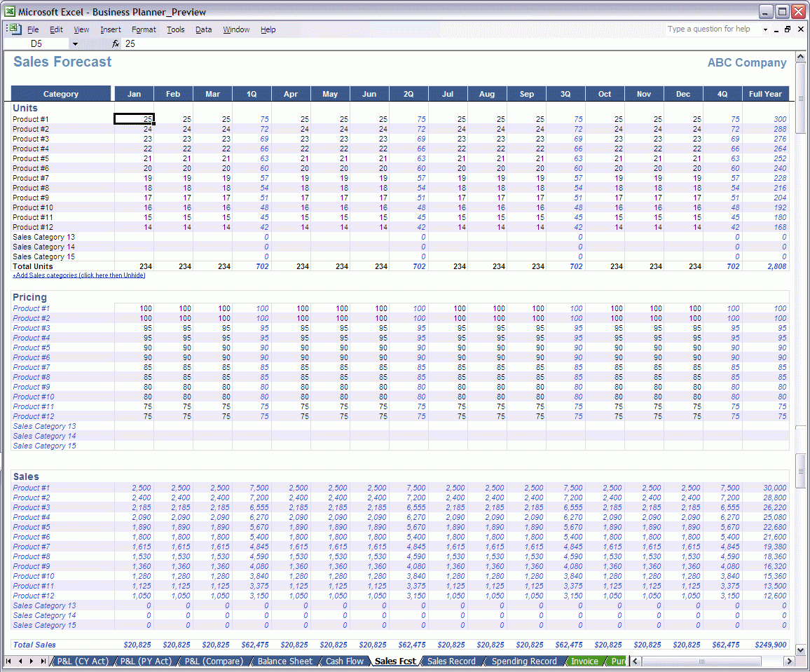The image size is (810, 672).
Task: Restore the workbook window in menu bar
Action: point(788,29)
